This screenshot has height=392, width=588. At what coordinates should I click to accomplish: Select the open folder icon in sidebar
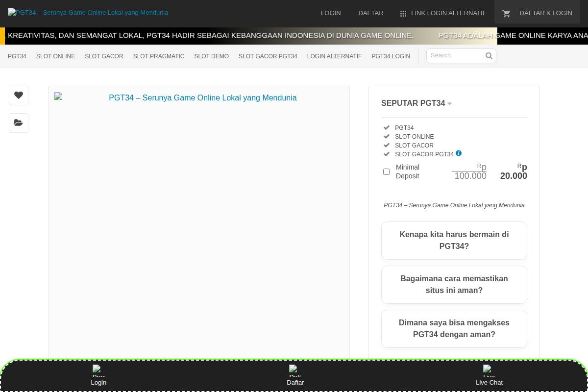click(x=18, y=122)
